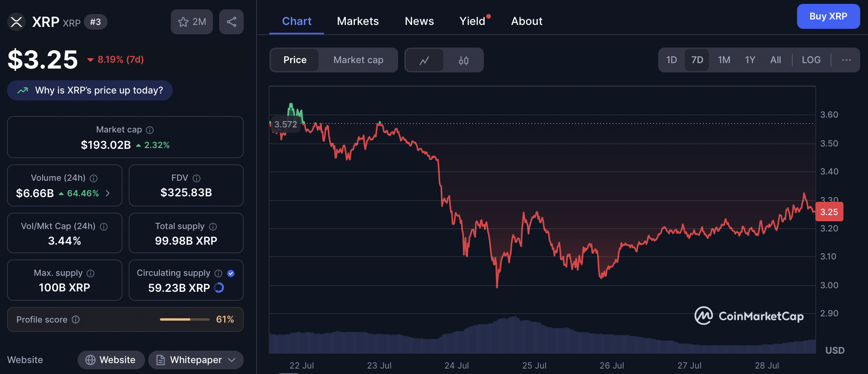Expand Volume (24h) details chevron
This screenshot has height=374, width=868.
108,193
